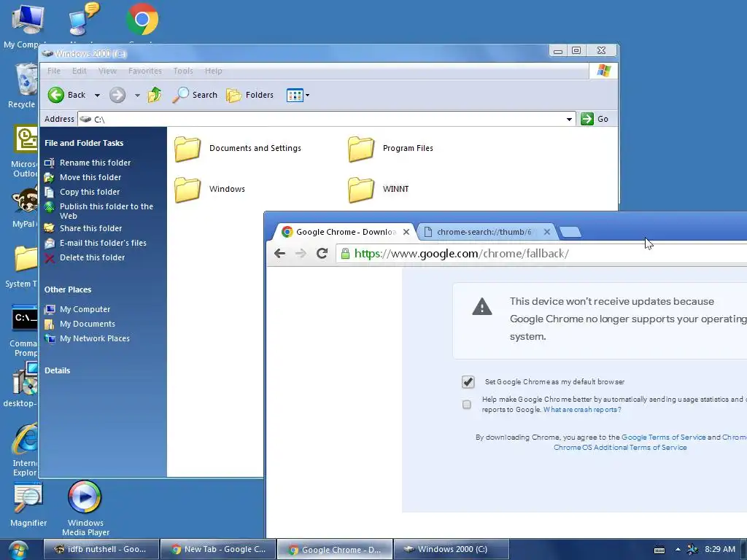Open the Program Files folder
Screen dimensions: 747x560
coord(390,149)
